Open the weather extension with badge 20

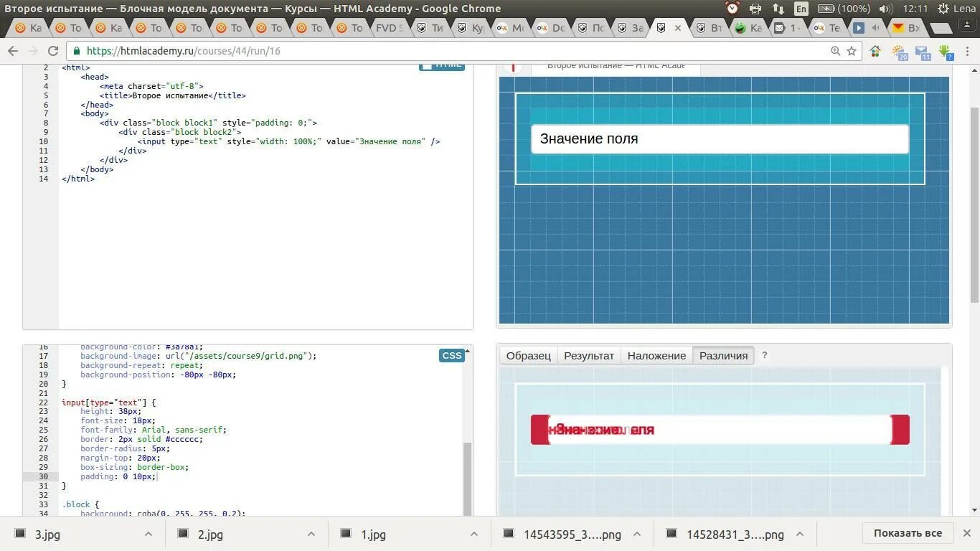900,52
